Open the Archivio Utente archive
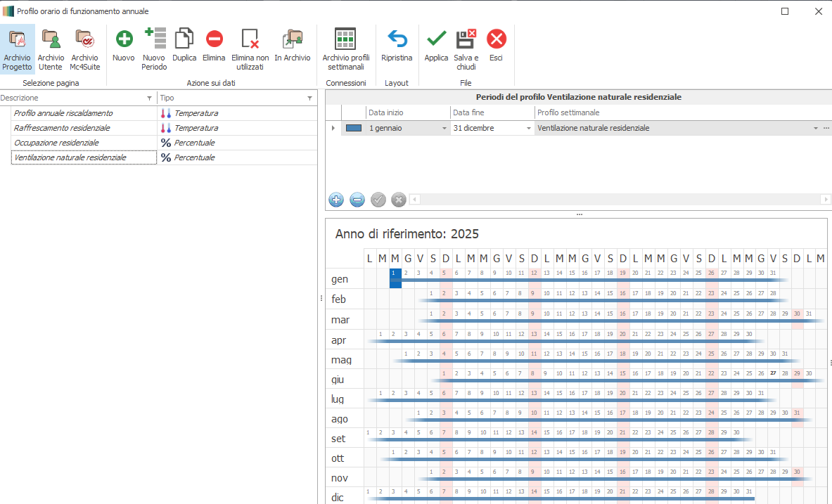The width and height of the screenshot is (832, 504). [51, 49]
